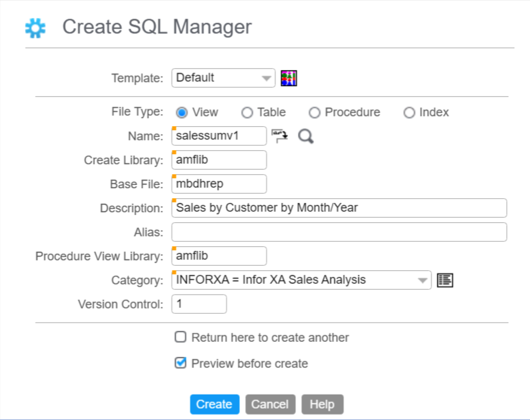
Task: Select the Description field with Sales by Customer text
Action: tap(337, 208)
